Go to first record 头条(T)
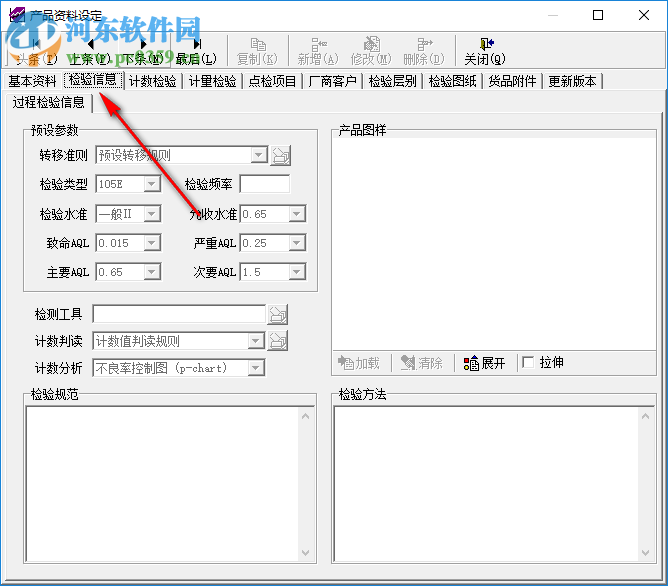The image size is (668, 586). [36, 51]
